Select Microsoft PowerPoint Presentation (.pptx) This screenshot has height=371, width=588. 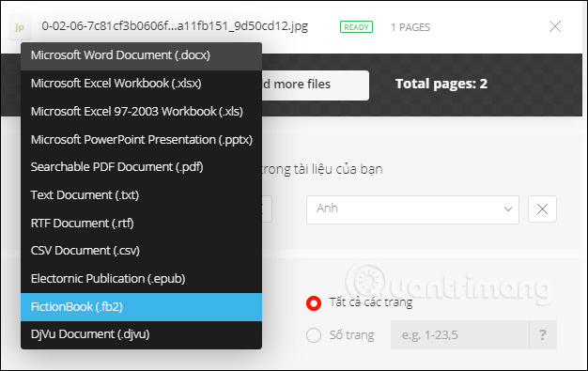coord(141,140)
